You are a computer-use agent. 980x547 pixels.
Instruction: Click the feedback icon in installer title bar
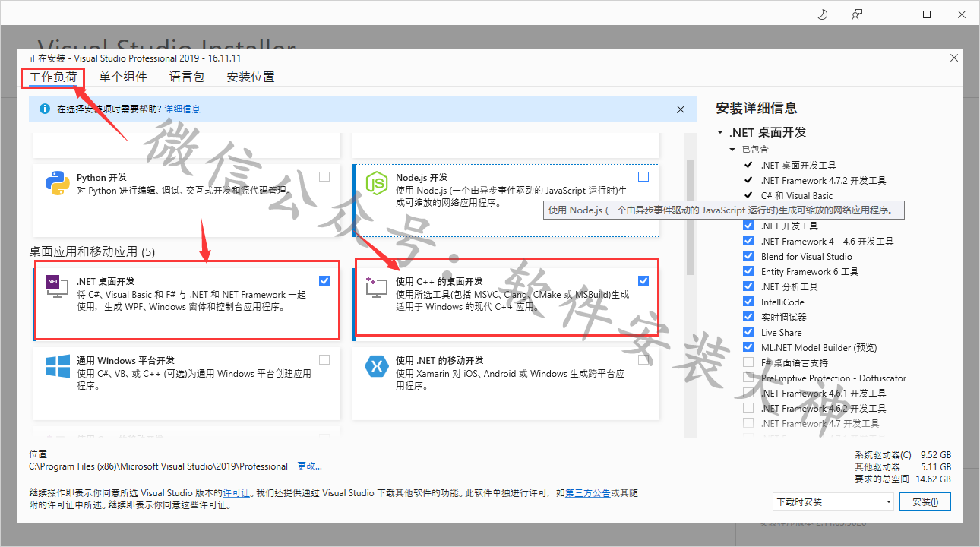click(858, 14)
